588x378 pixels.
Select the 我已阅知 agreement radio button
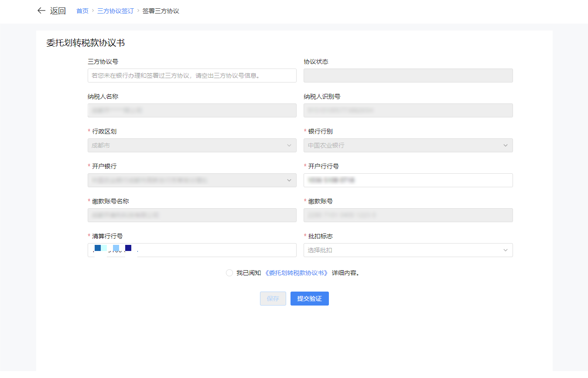[x=229, y=273]
